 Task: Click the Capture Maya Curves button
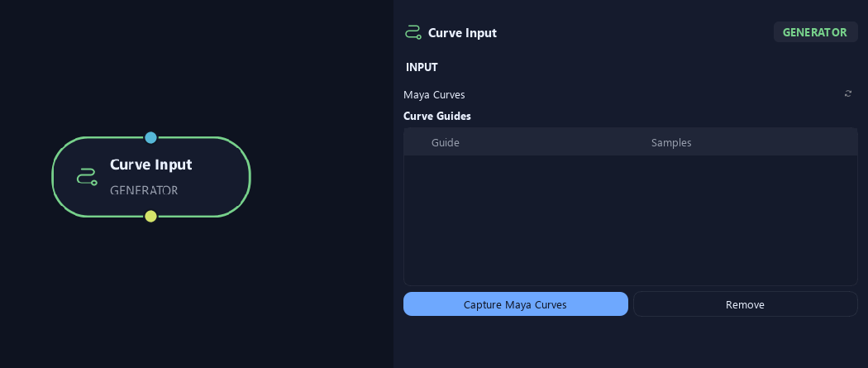(515, 304)
